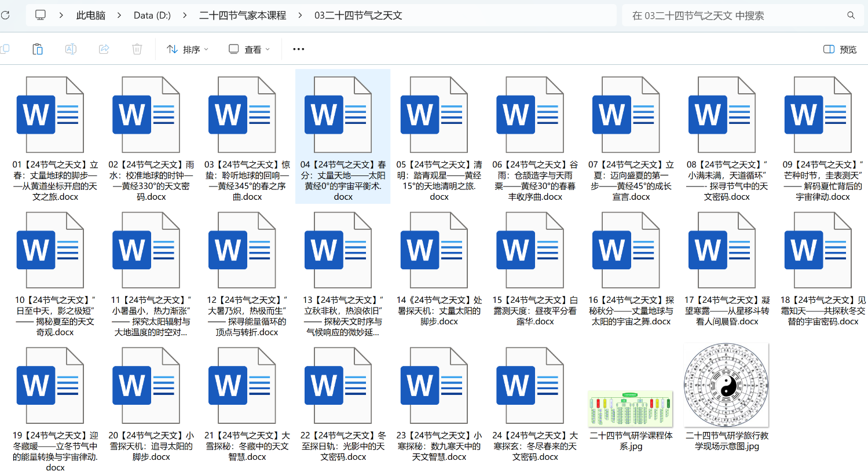Click the Rename icon in toolbar
This screenshot has height=476, width=868.
(71, 49)
